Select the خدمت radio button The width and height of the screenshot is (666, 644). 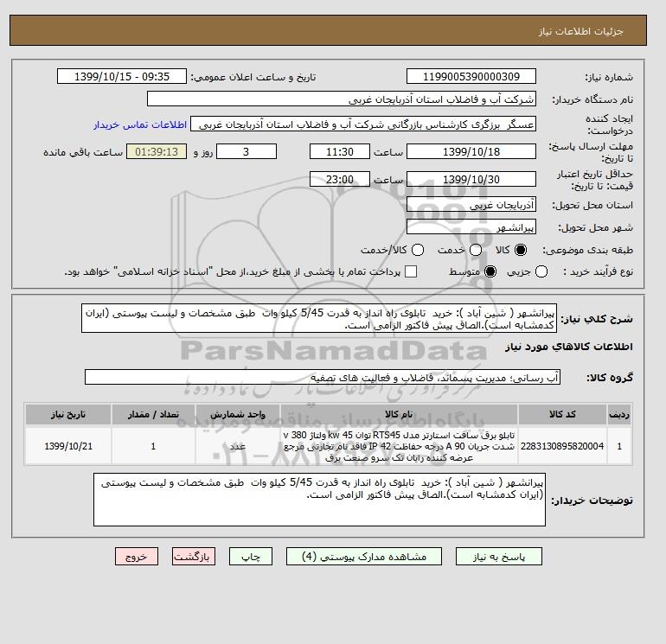(476, 250)
